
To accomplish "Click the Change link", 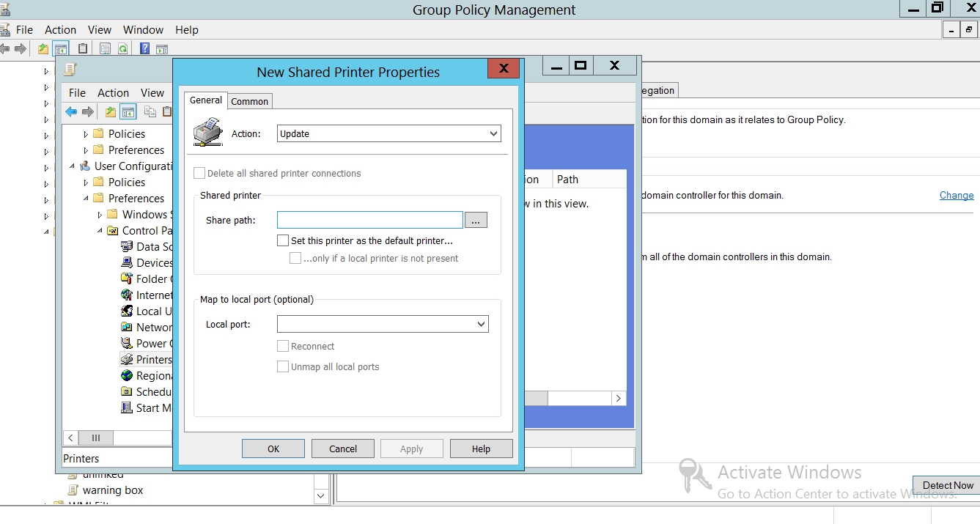I will tap(957, 195).
